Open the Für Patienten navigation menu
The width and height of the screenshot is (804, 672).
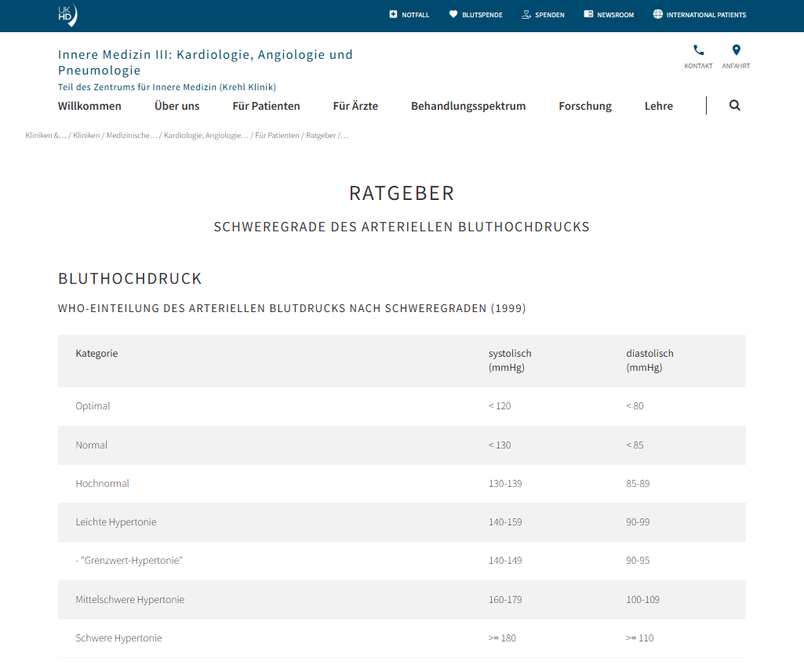[x=266, y=106]
